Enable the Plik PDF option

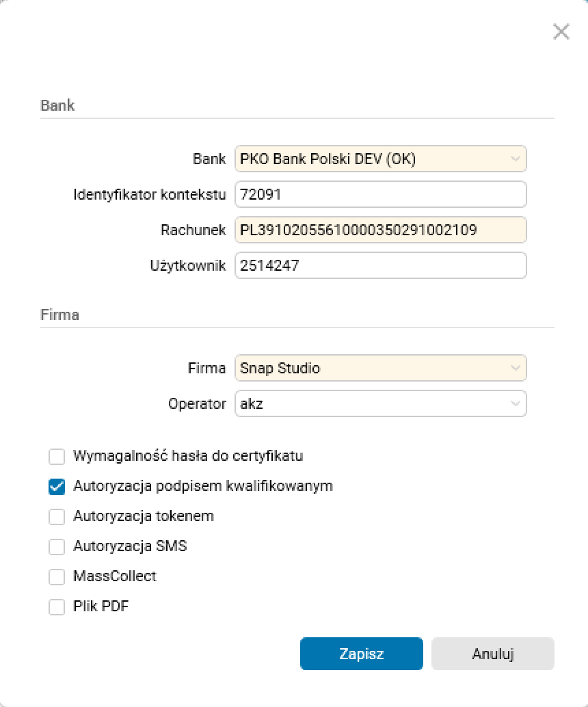click(x=57, y=606)
